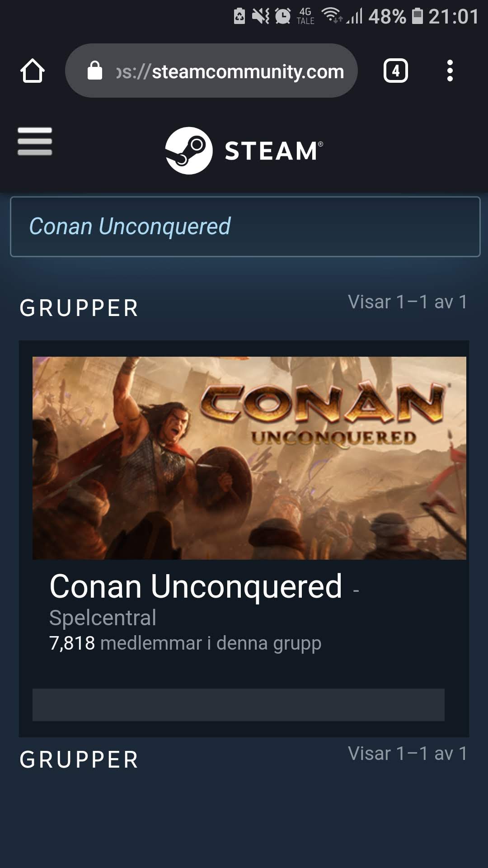Follow the Spelcentral link
This screenshot has width=488, height=868.
(103, 618)
